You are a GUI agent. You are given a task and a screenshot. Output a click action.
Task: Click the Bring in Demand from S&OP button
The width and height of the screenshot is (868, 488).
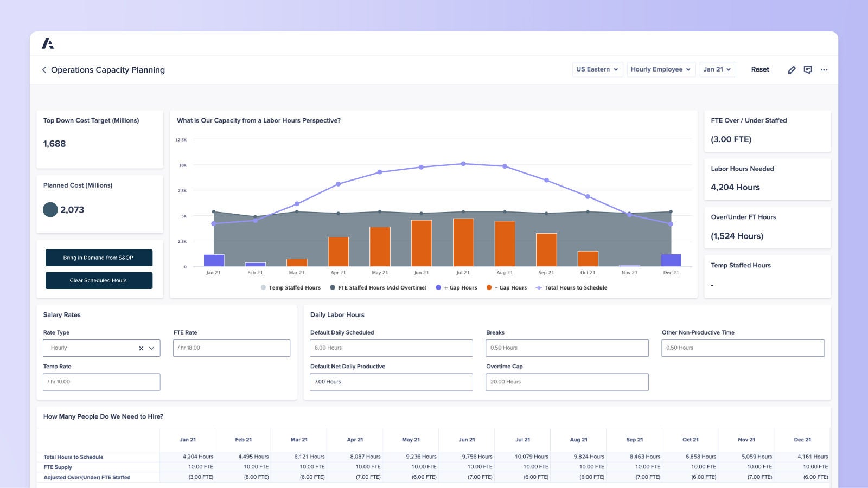(99, 258)
